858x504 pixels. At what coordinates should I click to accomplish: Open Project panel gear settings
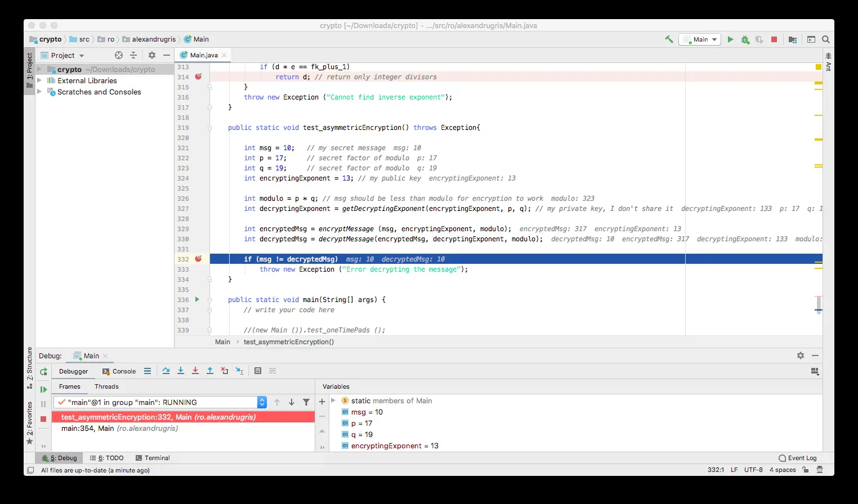(x=151, y=55)
